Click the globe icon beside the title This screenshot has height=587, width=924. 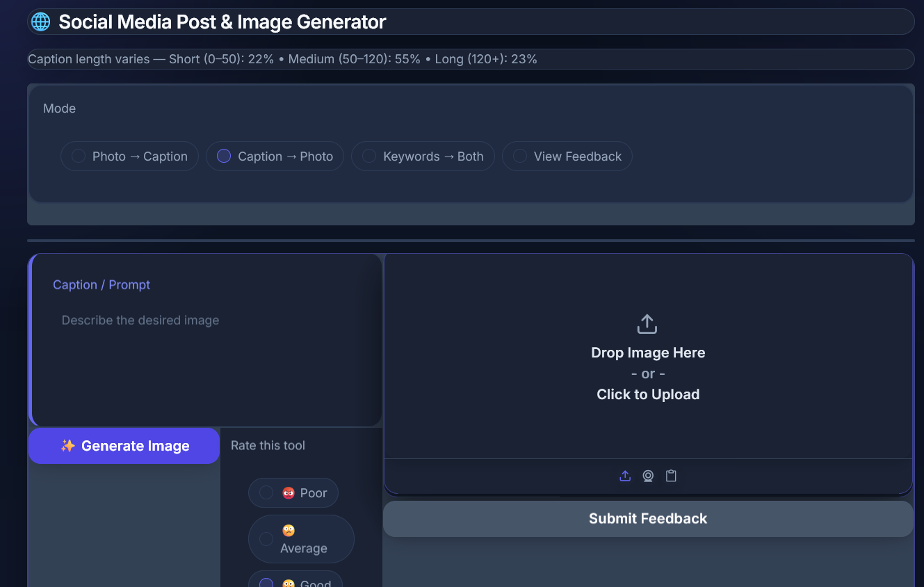(41, 22)
